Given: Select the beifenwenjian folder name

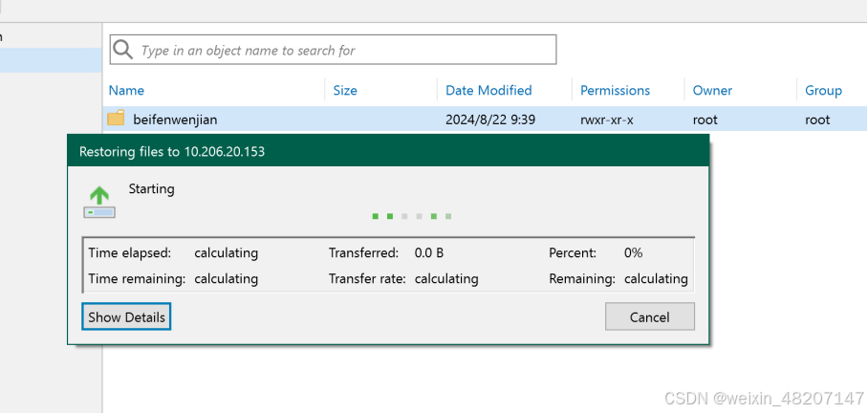Looking at the screenshot, I should click(175, 120).
